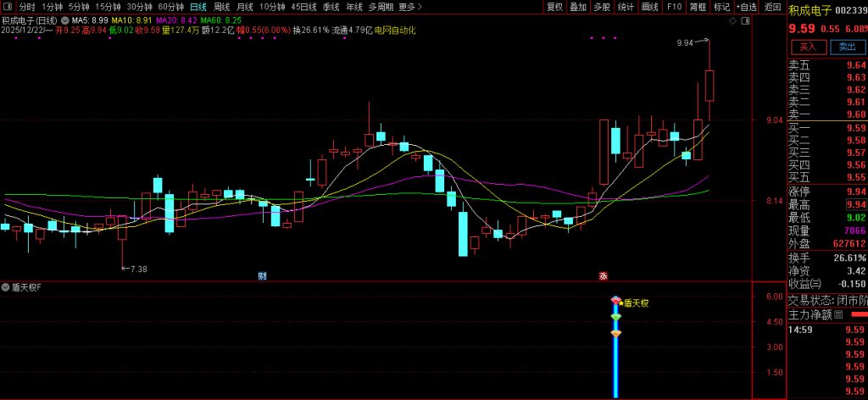Select the 60分钟 period tab

point(170,7)
